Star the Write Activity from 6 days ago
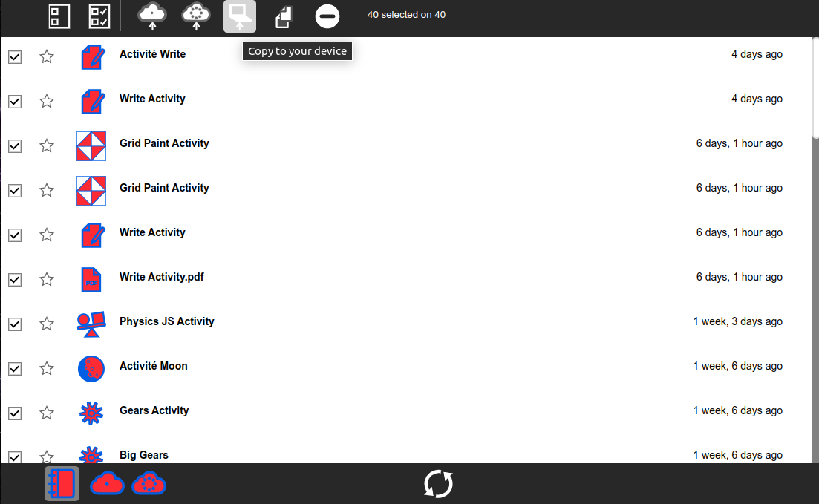 [47, 235]
